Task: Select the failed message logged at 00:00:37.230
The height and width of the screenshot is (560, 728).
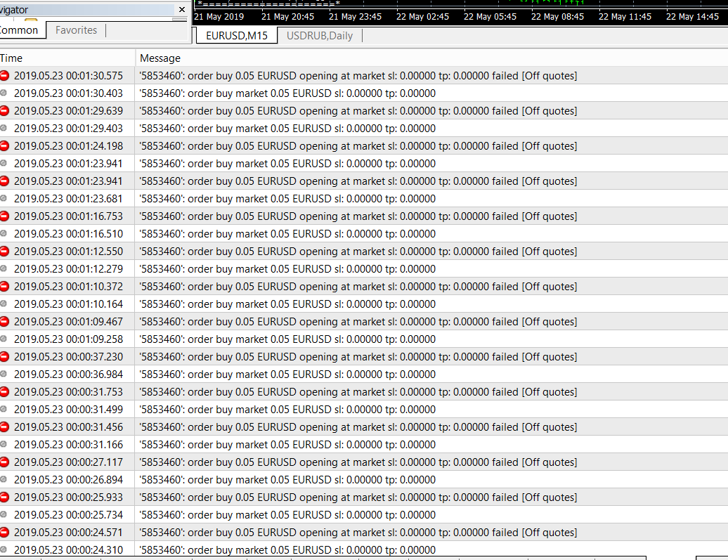Action: point(358,357)
